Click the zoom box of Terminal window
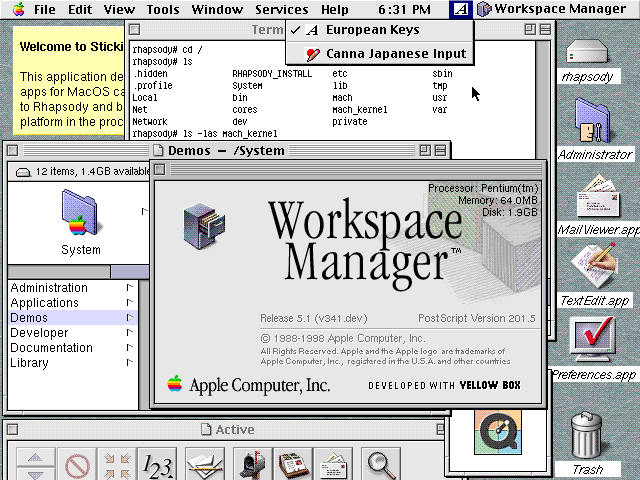This screenshot has height=480, width=640. coord(530,29)
